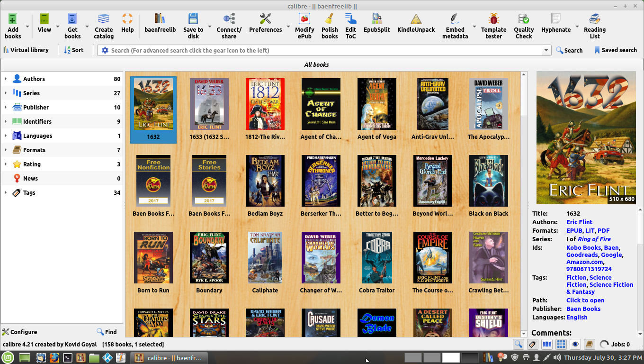Screen dimensions: 644x364
Task: Open the Add books dropdown arrow
Action: [x=27, y=26]
